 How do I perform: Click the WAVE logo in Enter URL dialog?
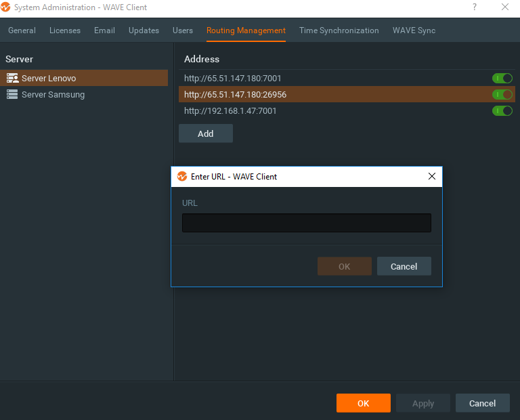pos(182,177)
